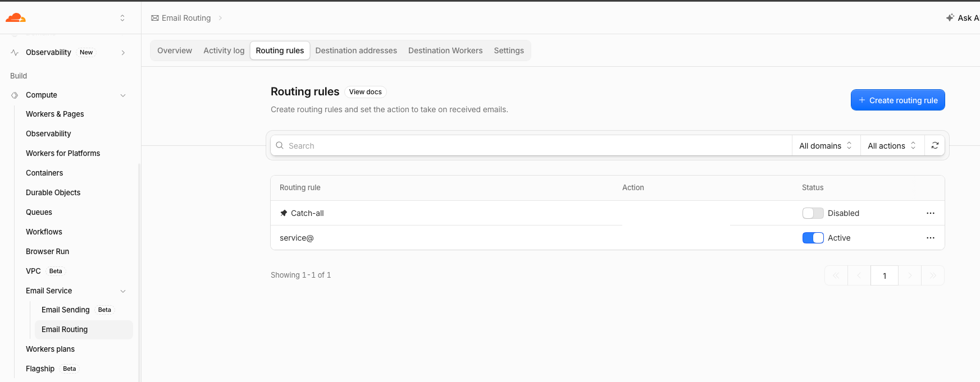The width and height of the screenshot is (980, 382).
Task: Select the Routing rules tab
Action: pyautogui.click(x=280, y=50)
